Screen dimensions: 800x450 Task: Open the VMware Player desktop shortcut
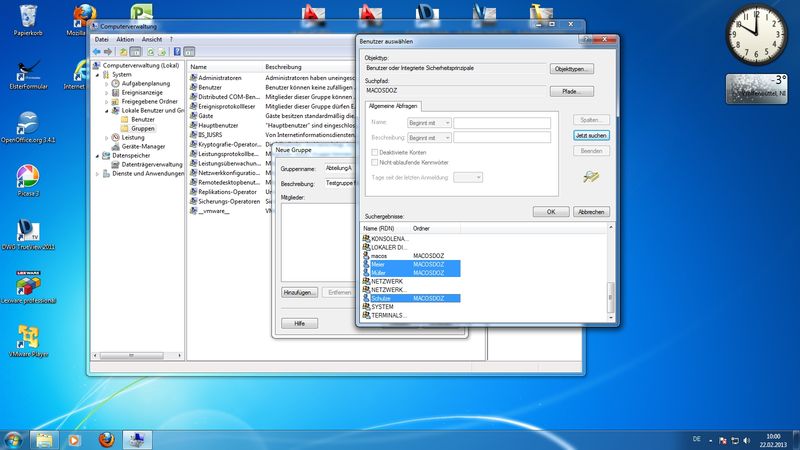point(27,337)
